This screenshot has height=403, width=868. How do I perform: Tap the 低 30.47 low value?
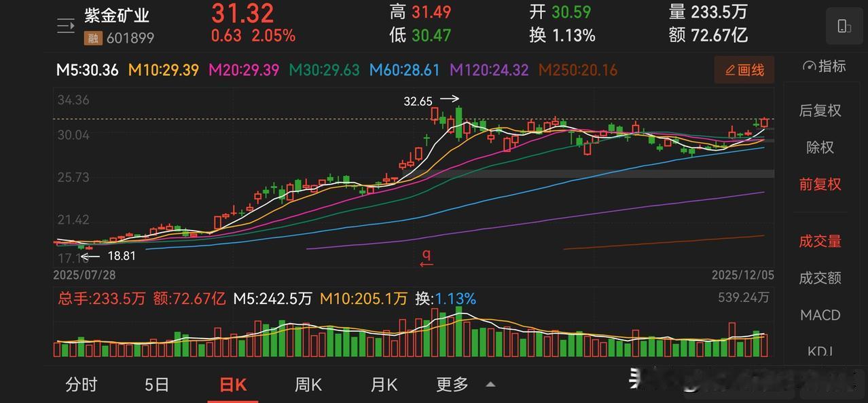pyautogui.click(x=420, y=35)
